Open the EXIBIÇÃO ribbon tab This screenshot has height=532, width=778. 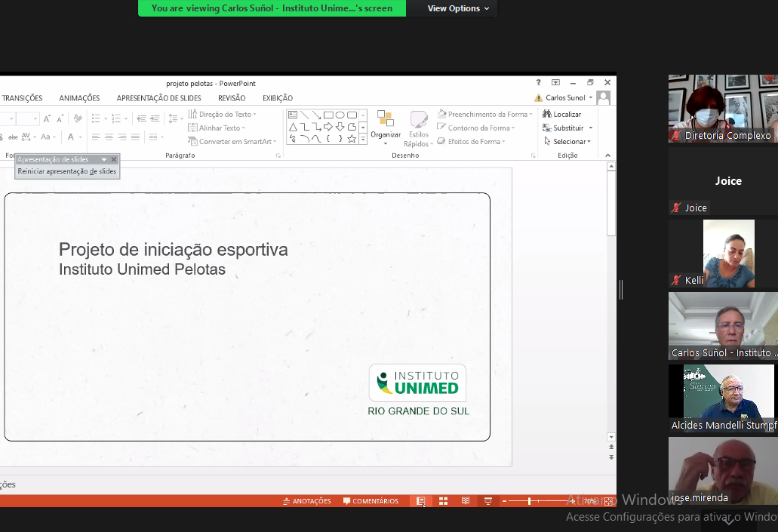click(x=278, y=98)
